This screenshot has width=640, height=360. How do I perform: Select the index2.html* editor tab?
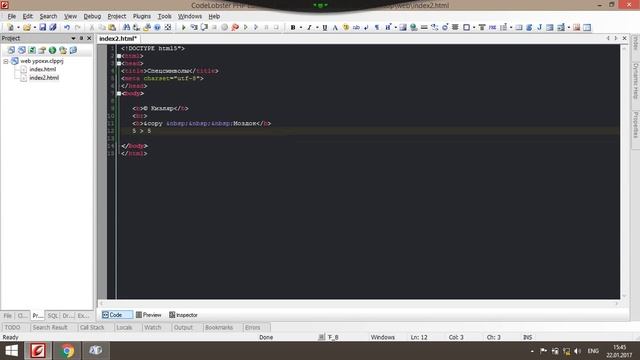(x=118, y=38)
